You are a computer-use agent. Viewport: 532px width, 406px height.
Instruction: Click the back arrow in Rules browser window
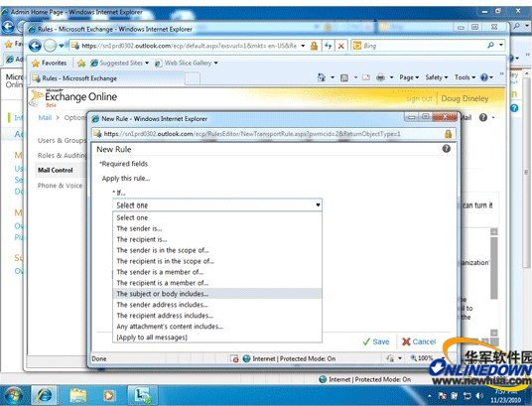(x=35, y=46)
